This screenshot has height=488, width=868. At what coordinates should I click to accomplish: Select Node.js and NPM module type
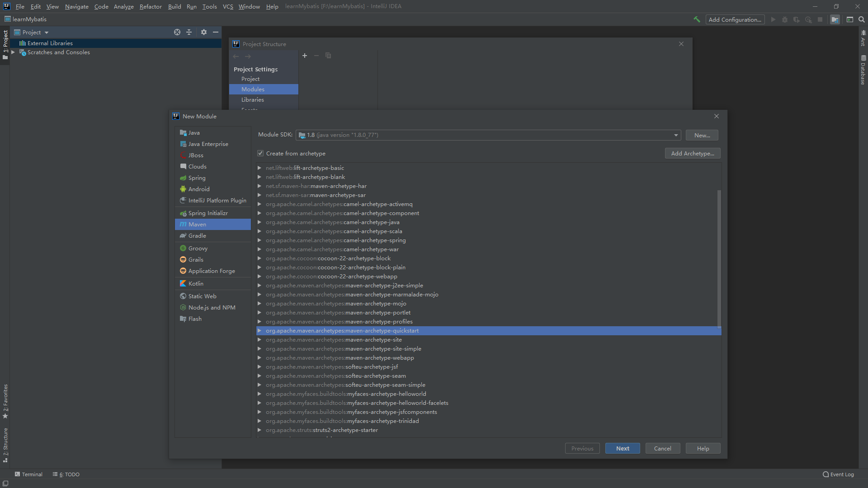pyautogui.click(x=213, y=307)
